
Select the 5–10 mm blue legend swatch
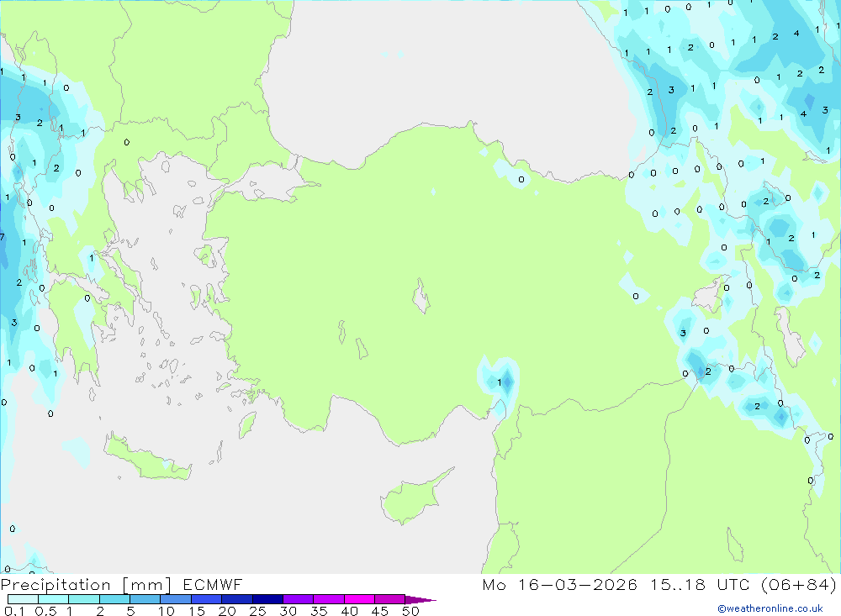145,599
